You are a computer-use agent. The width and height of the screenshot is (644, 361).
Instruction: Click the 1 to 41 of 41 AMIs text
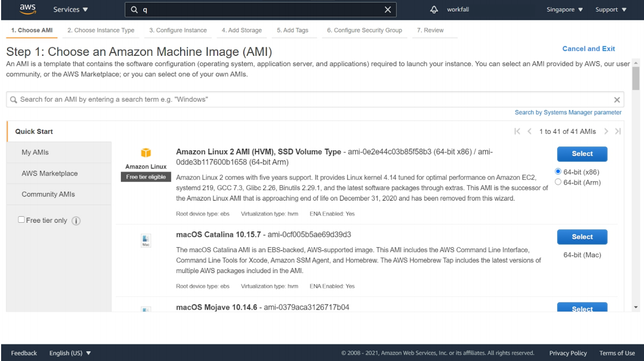(x=567, y=132)
